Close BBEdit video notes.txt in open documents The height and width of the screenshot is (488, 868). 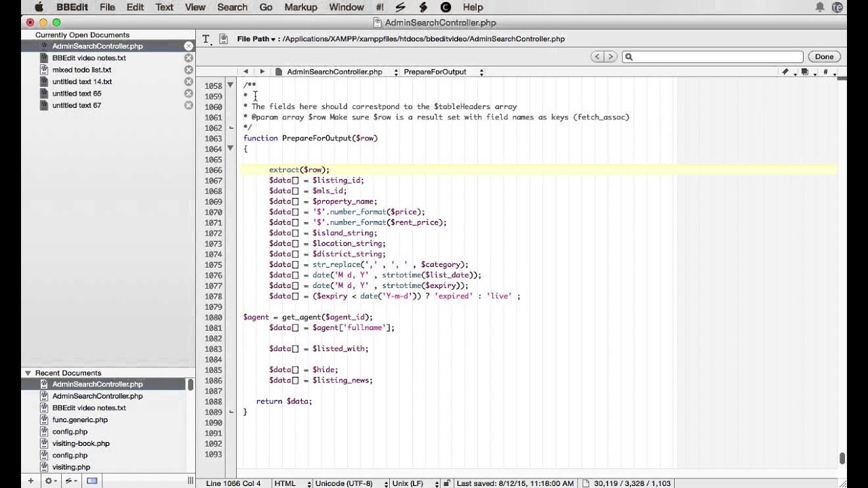pyautogui.click(x=189, y=58)
